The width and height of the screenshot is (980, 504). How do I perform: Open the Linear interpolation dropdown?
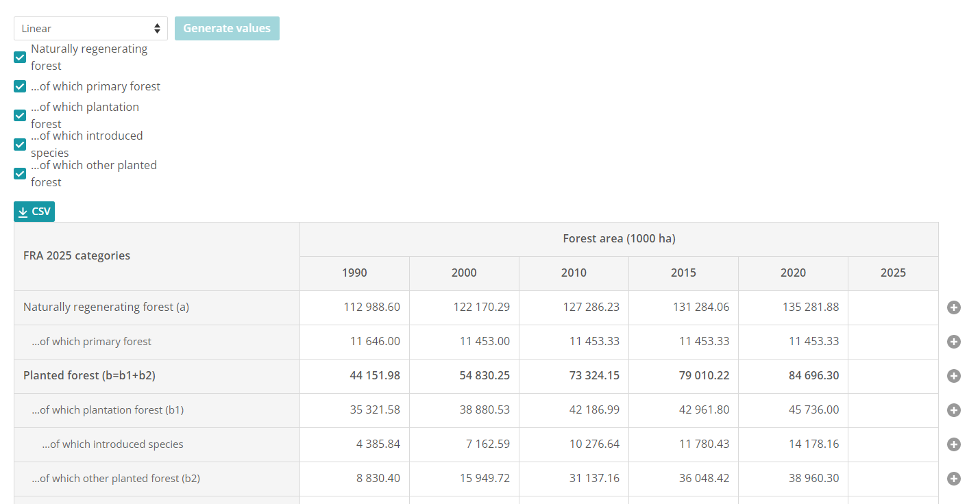point(90,28)
